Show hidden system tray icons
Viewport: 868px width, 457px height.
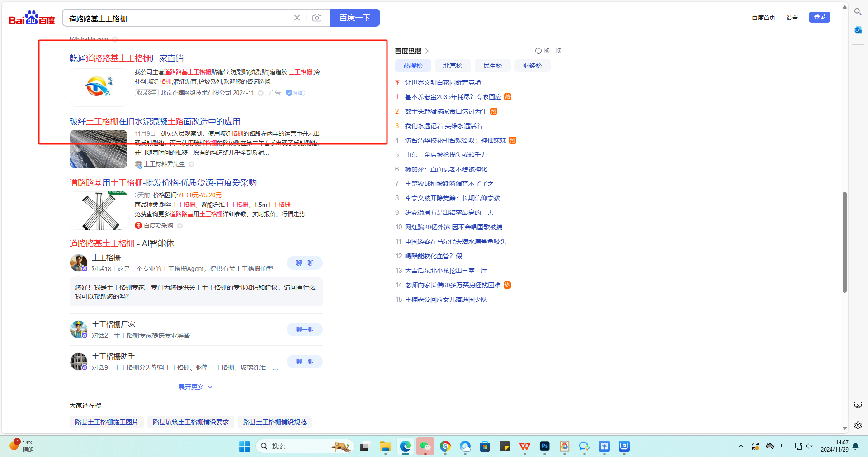tap(741, 447)
